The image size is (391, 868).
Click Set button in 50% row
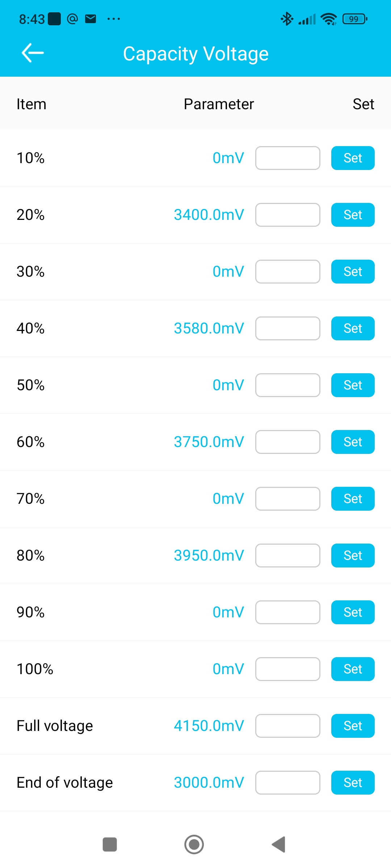click(353, 385)
